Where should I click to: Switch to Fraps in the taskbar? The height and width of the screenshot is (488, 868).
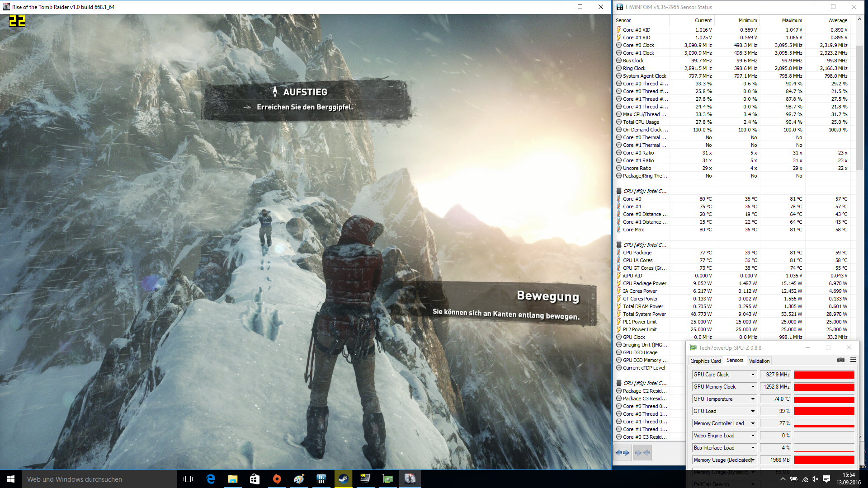point(365,479)
